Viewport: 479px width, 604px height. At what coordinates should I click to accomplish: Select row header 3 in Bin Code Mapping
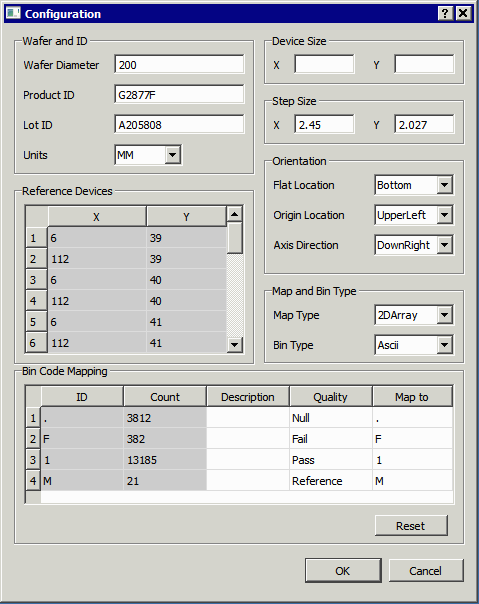[x=33, y=460]
